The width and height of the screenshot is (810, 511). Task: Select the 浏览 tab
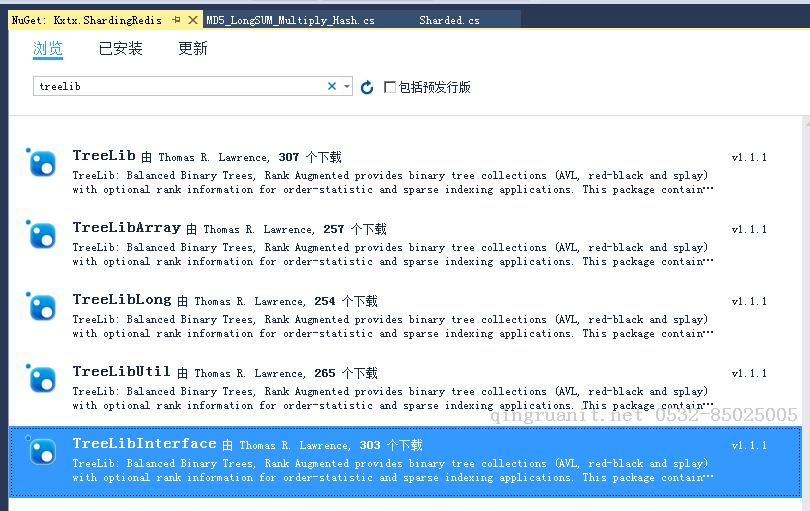pyautogui.click(x=48, y=48)
